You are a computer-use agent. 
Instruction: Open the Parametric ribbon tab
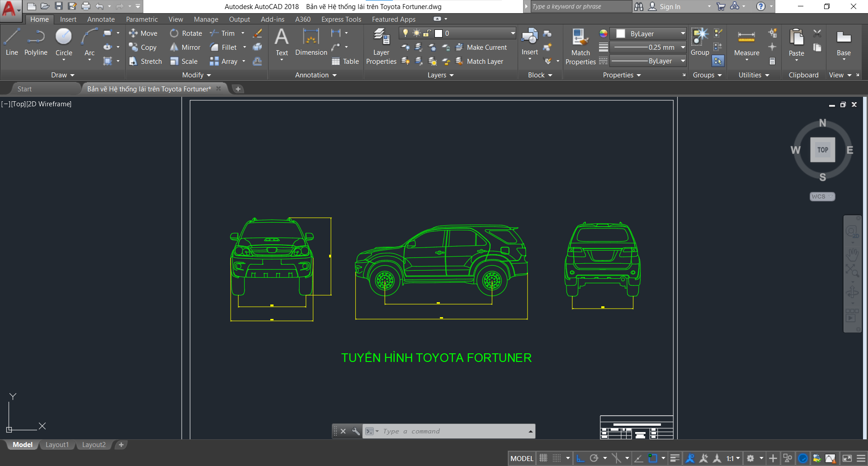142,19
